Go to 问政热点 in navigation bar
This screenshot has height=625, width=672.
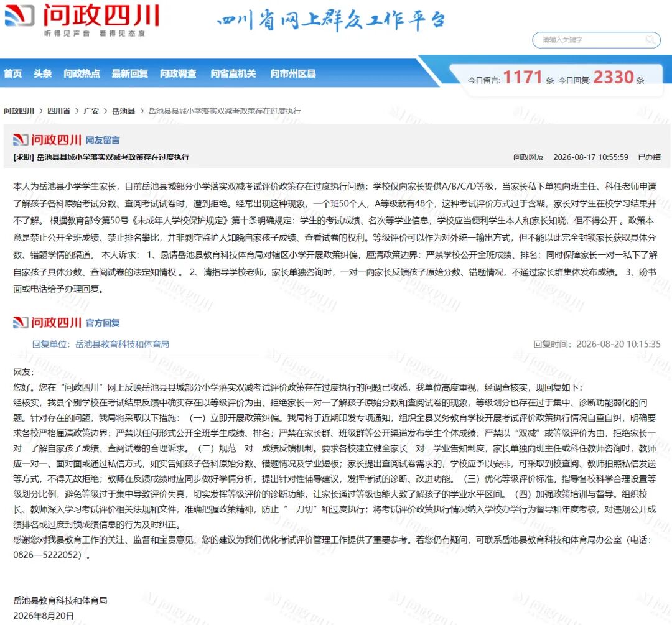point(82,73)
